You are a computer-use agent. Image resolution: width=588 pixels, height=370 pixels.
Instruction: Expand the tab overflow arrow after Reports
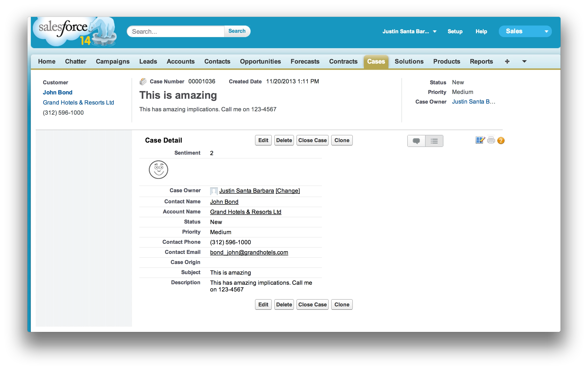[524, 61]
